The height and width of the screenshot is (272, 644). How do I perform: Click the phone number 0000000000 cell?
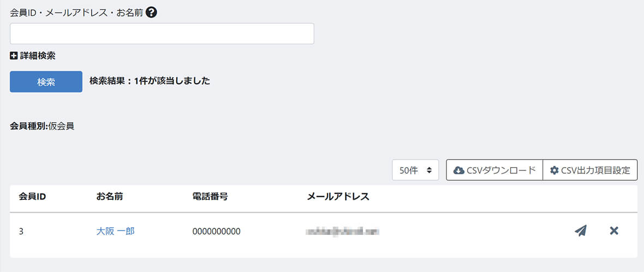click(x=217, y=232)
